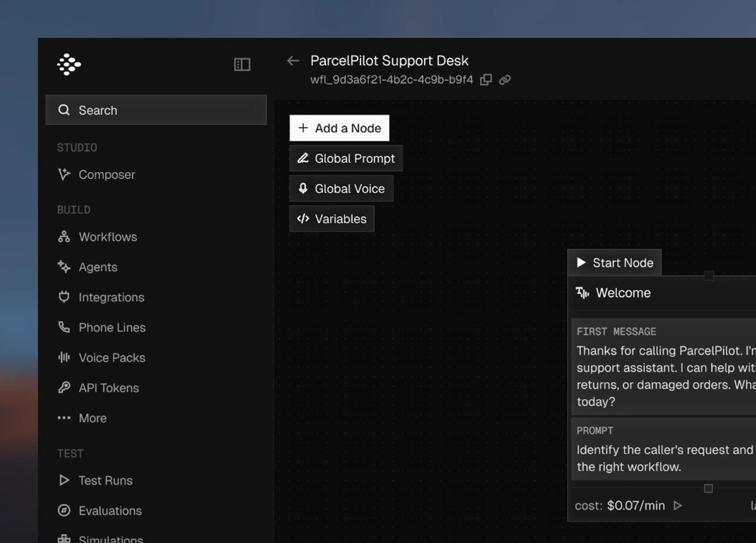
Task: Go to Agents in the sidebar
Action: pos(87,267)
